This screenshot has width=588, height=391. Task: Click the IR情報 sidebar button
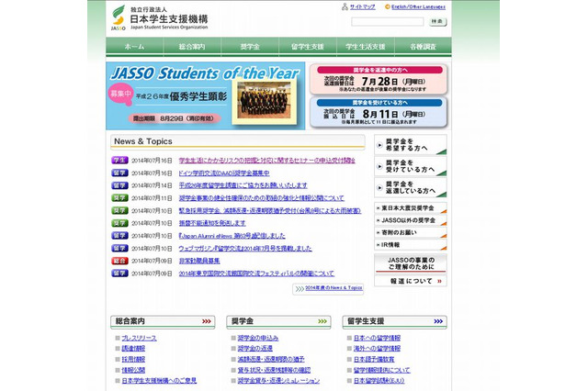coord(411,245)
